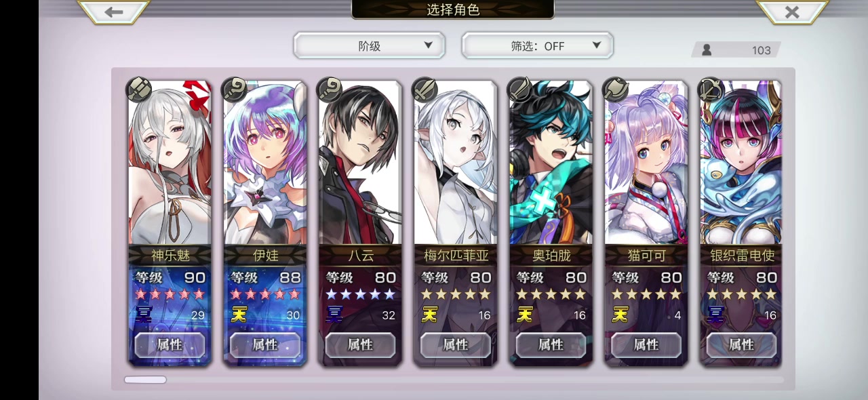Show 属性 of 猫可可
The image size is (868, 400).
pyautogui.click(x=646, y=344)
